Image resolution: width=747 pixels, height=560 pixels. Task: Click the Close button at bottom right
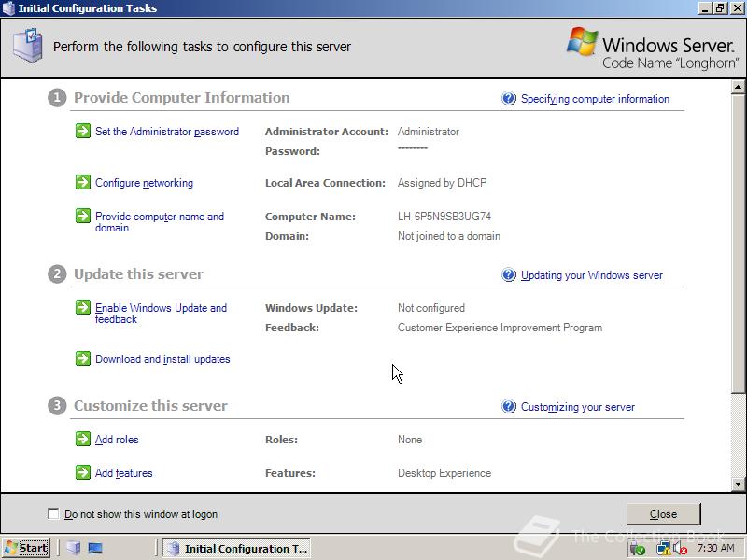pos(663,514)
